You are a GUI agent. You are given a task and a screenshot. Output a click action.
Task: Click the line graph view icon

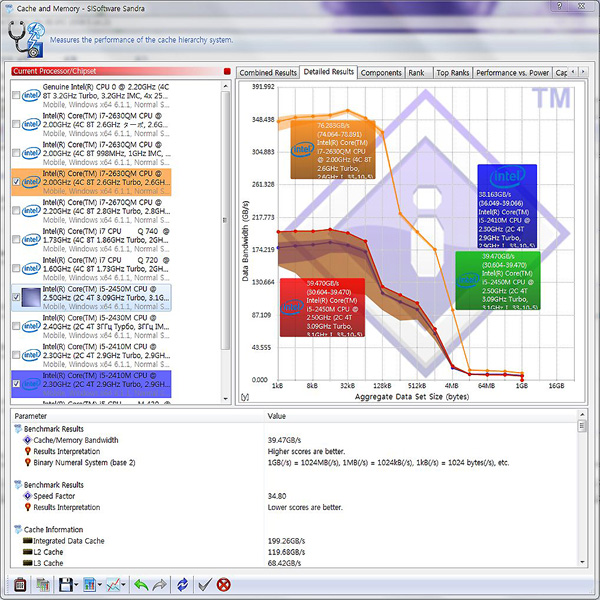click(113, 585)
